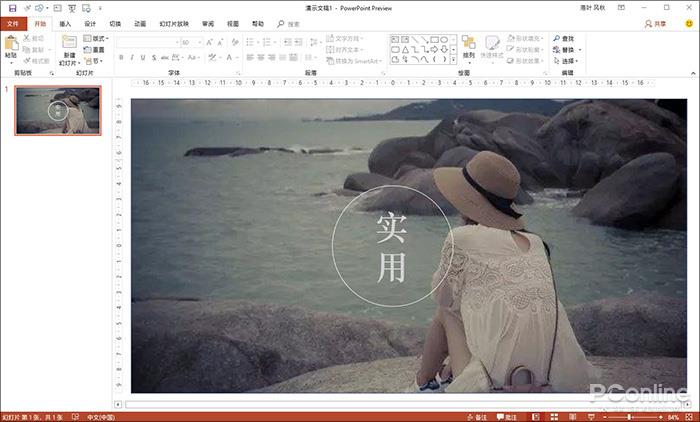The height and width of the screenshot is (422, 700).
Task: Switch to the Insert (插入) tab
Action: (65, 22)
